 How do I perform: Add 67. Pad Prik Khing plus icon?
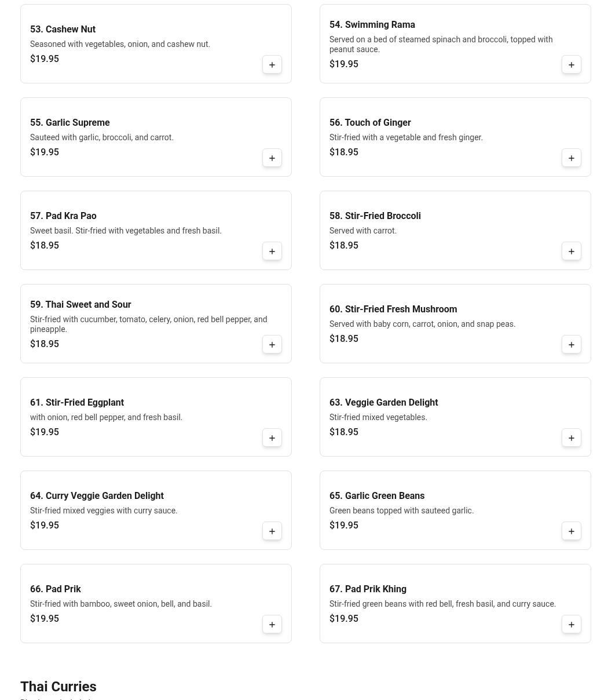572,625
